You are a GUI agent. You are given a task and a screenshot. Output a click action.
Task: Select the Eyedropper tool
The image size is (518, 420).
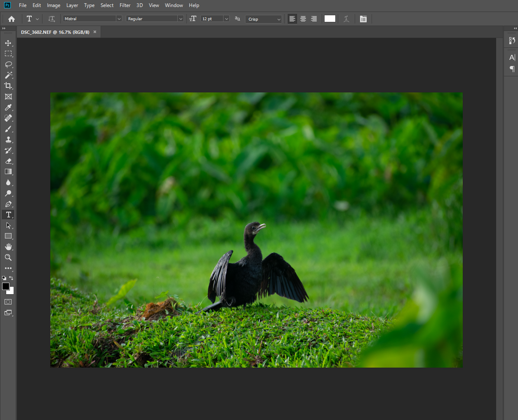click(8, 107)
